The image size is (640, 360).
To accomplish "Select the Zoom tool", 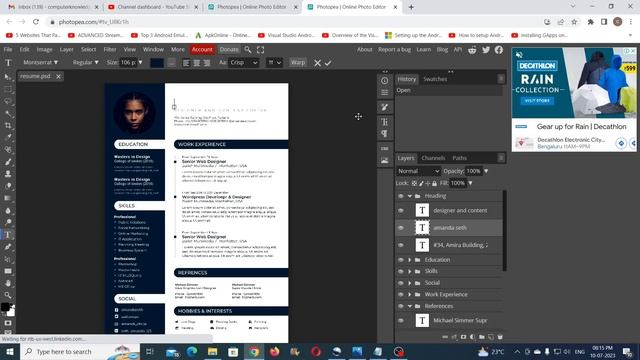I will (8, 295).
